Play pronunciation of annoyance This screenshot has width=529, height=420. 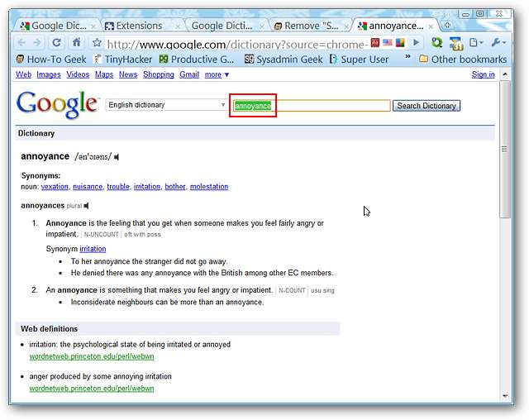click(x=117, y=157)
